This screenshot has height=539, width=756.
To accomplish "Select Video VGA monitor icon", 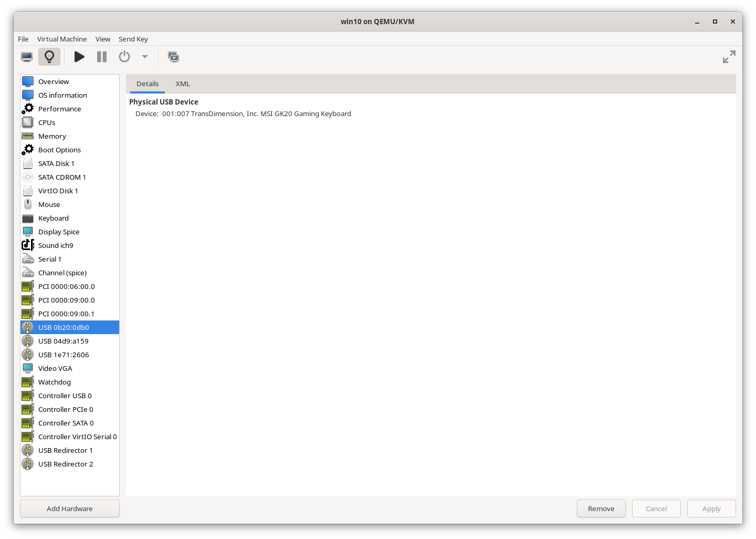I will (x=28, y=368).
